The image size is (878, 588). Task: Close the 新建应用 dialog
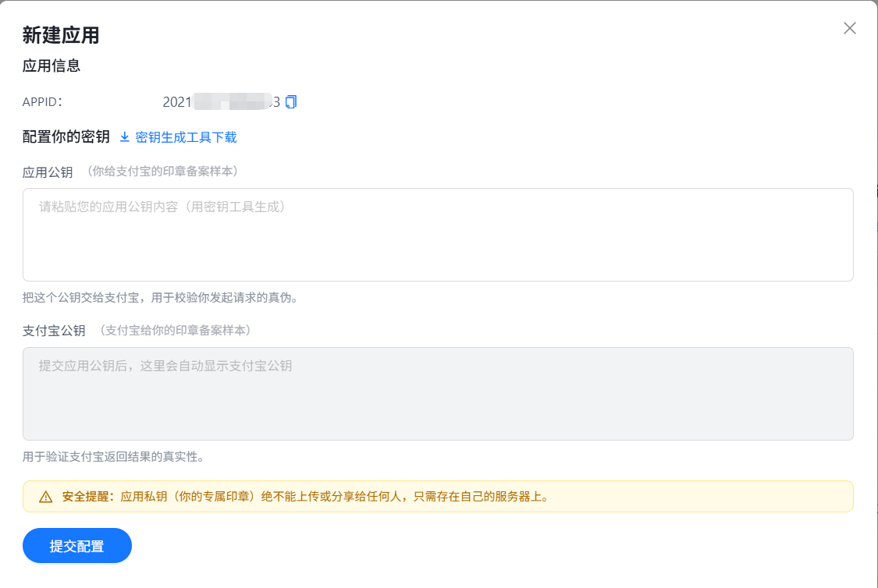click(849, 28)
